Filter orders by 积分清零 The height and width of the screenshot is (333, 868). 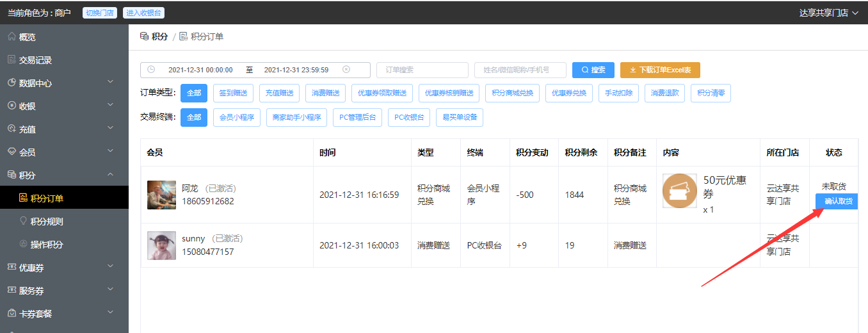pos(711,93)
